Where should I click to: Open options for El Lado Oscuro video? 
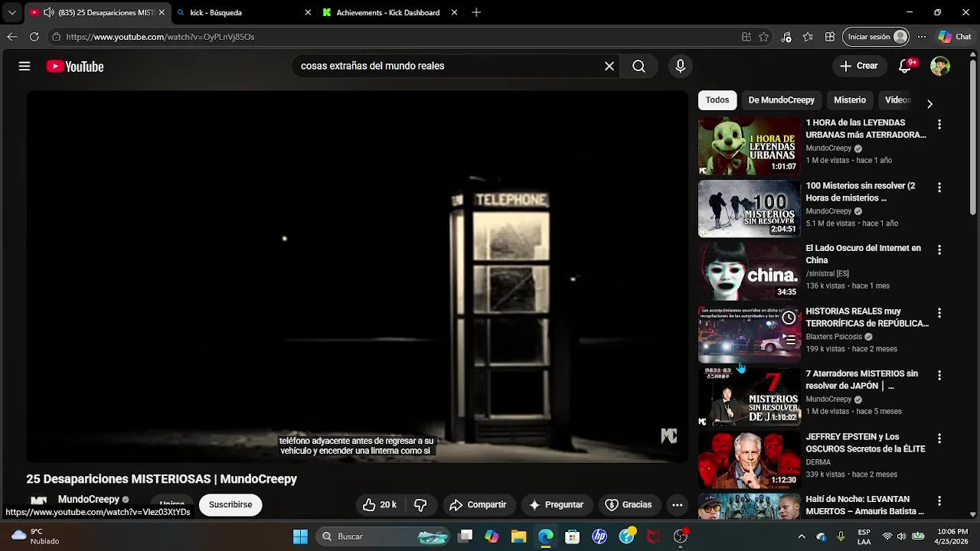tap(939, 249)
